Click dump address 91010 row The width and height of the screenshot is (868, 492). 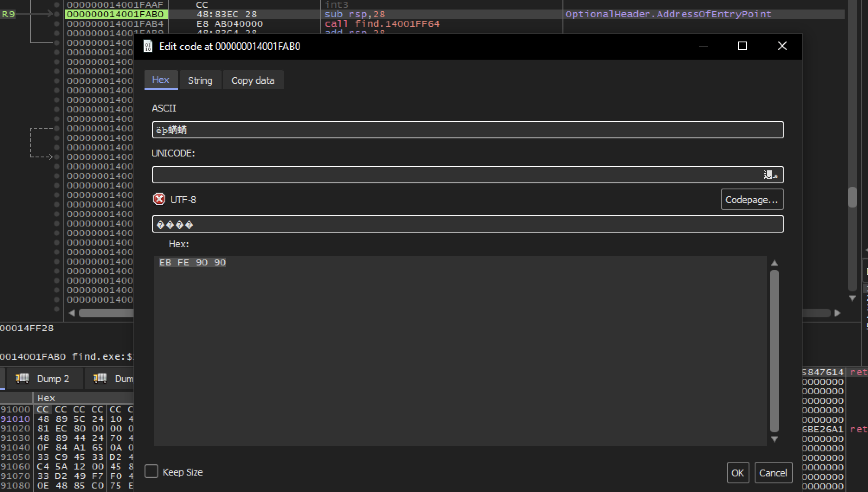click(15, 419)
